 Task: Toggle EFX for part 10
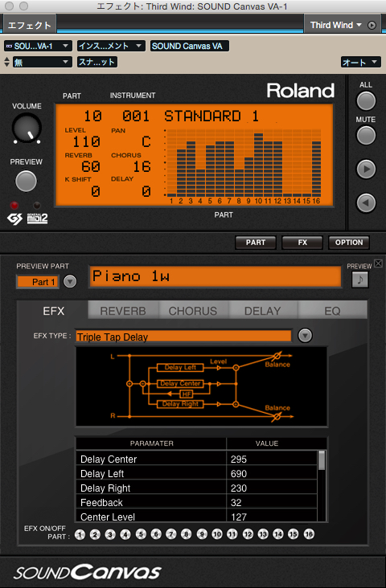pyautogui.click(x=217, y=534)
